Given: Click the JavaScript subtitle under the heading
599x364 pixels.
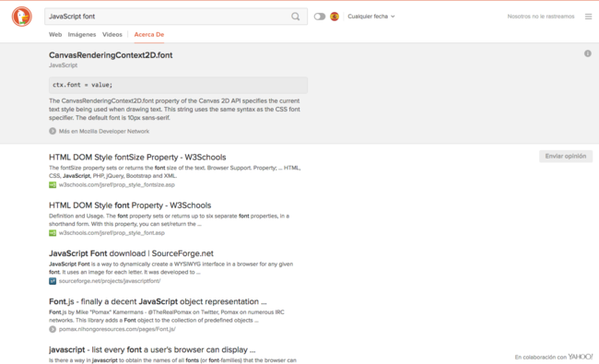Looking at the screenshot, I should [63, 65].
